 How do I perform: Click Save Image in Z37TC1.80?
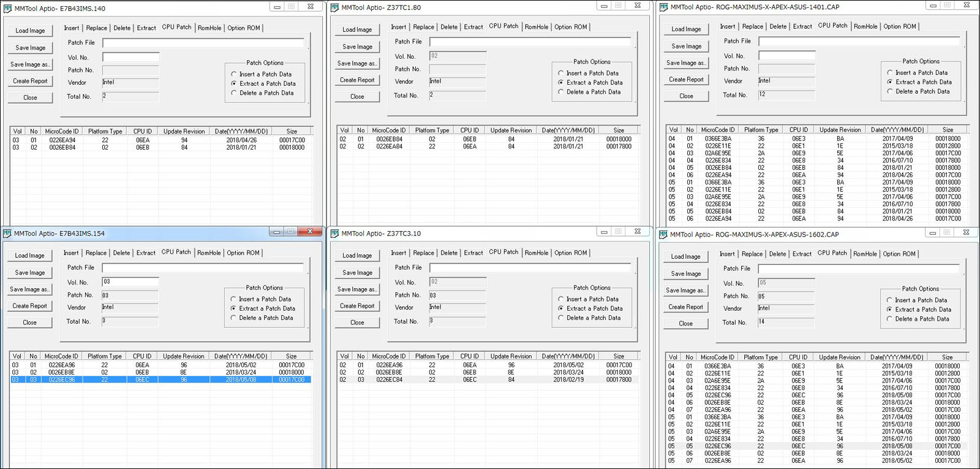pyautogui.click(x=357, y=47)
